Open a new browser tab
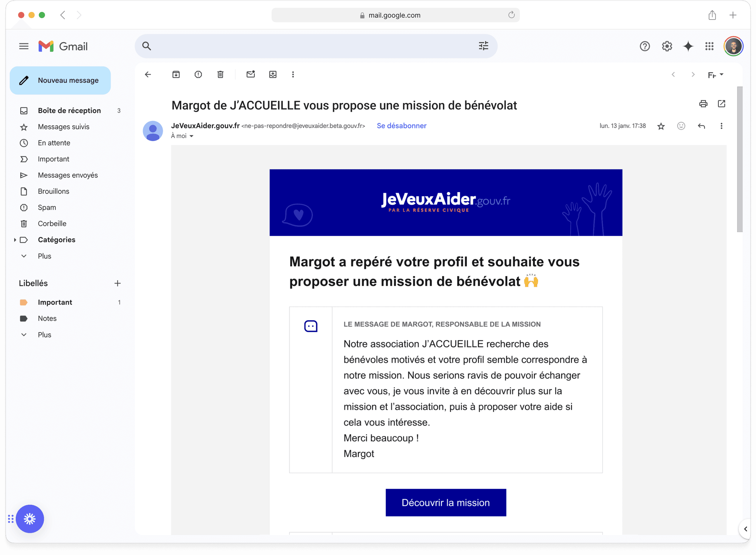The image size is (756, 555). coord(733,15)
